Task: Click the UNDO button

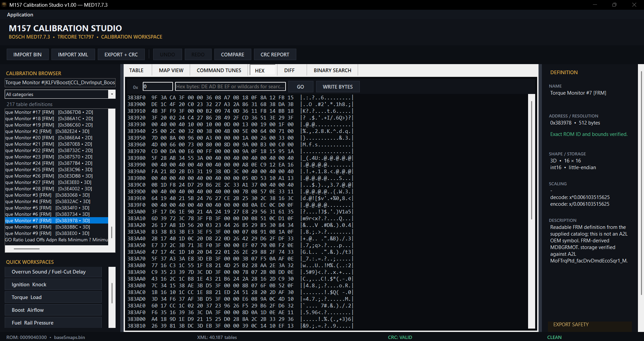Action: [167, 54]
